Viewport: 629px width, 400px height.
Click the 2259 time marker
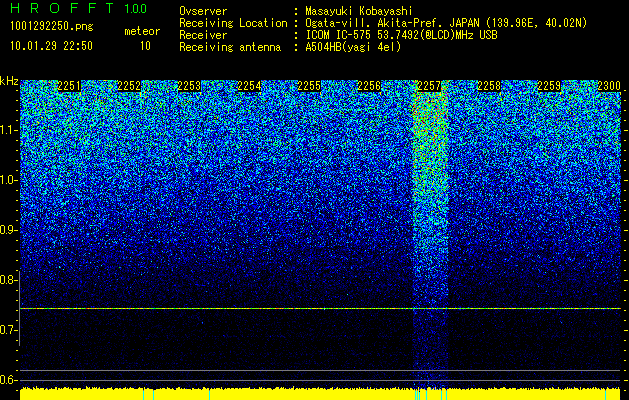tap(549, 86)
